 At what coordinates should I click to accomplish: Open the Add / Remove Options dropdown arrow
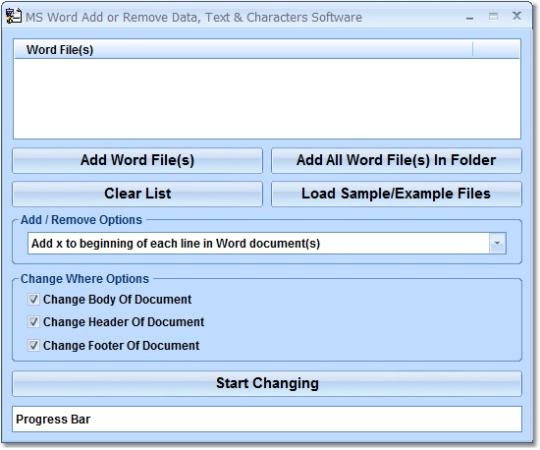497,243
